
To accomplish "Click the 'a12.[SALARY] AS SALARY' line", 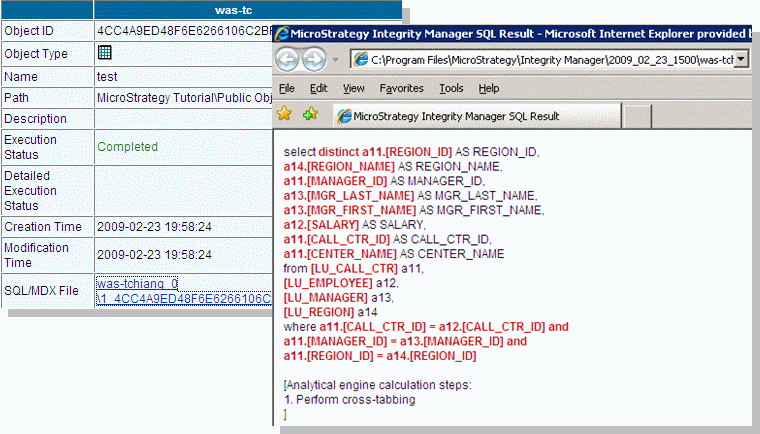I will click(354, 225).
